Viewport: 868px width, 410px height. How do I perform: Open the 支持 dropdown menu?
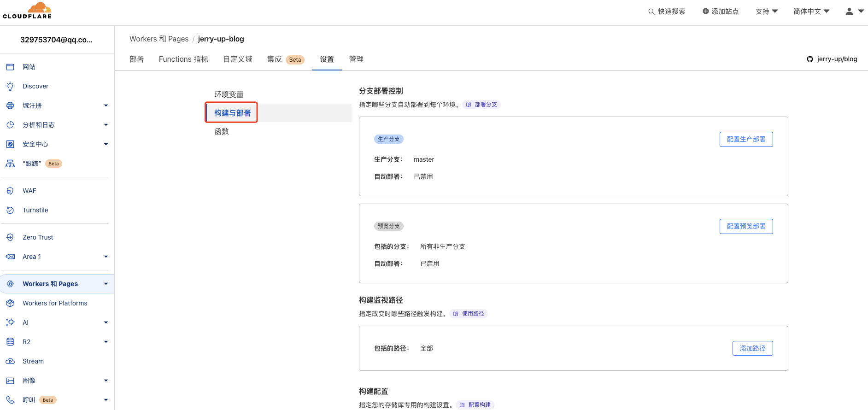pyautogui.click(x=767, y=11)
